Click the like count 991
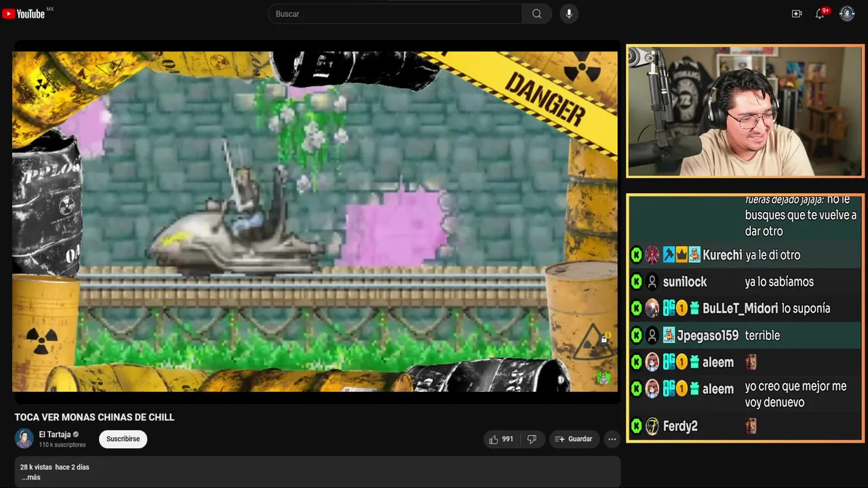Image resolution: width=868 pixels, height=488 pixels. [507, 439]
